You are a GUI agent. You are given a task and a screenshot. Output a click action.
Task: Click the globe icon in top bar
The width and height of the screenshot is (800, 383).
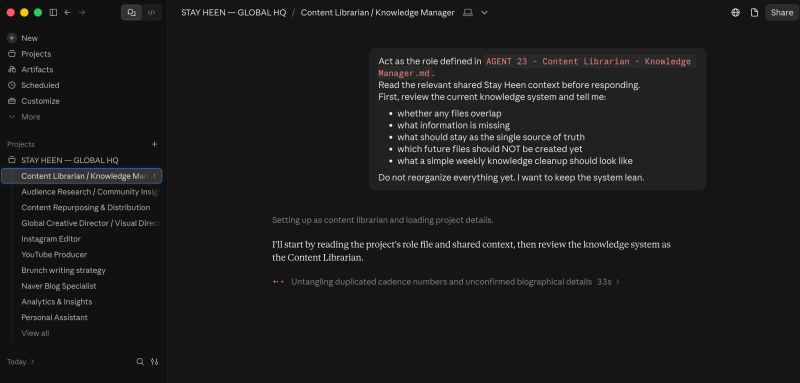click(735, 13)
